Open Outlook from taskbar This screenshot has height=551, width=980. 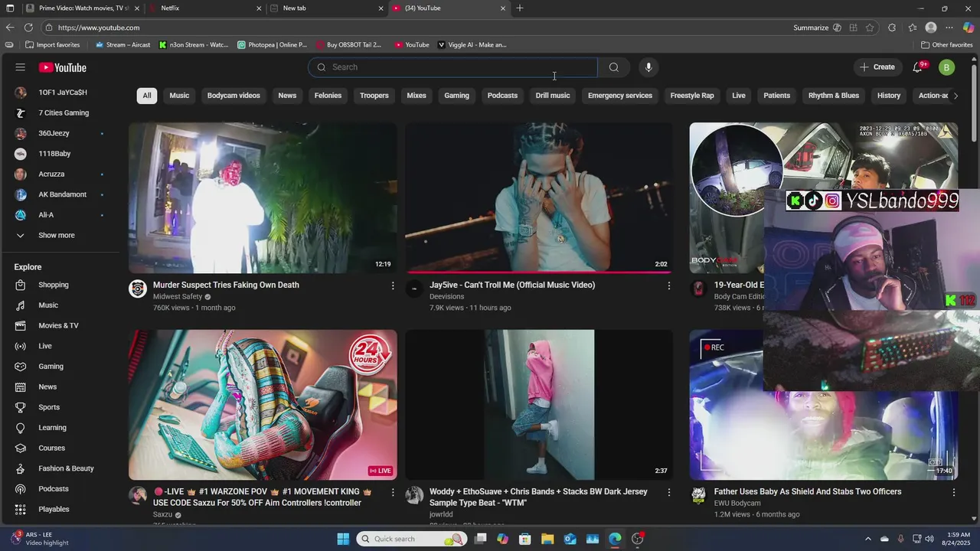pyautogui.click(x=570, y=539)
